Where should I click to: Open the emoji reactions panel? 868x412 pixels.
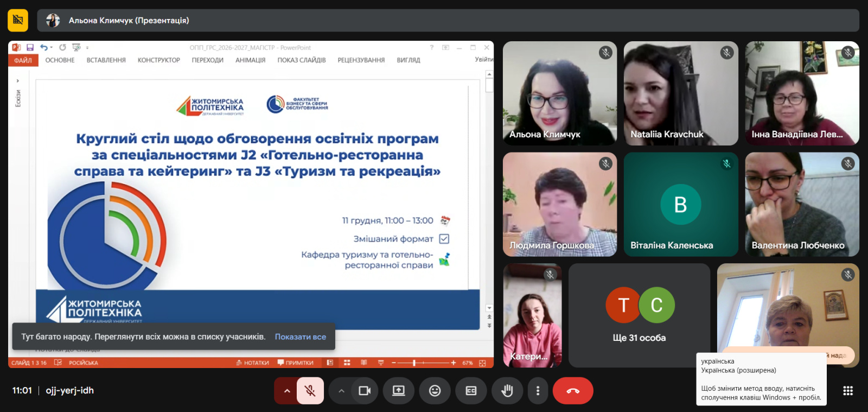(x=435, y=391)
